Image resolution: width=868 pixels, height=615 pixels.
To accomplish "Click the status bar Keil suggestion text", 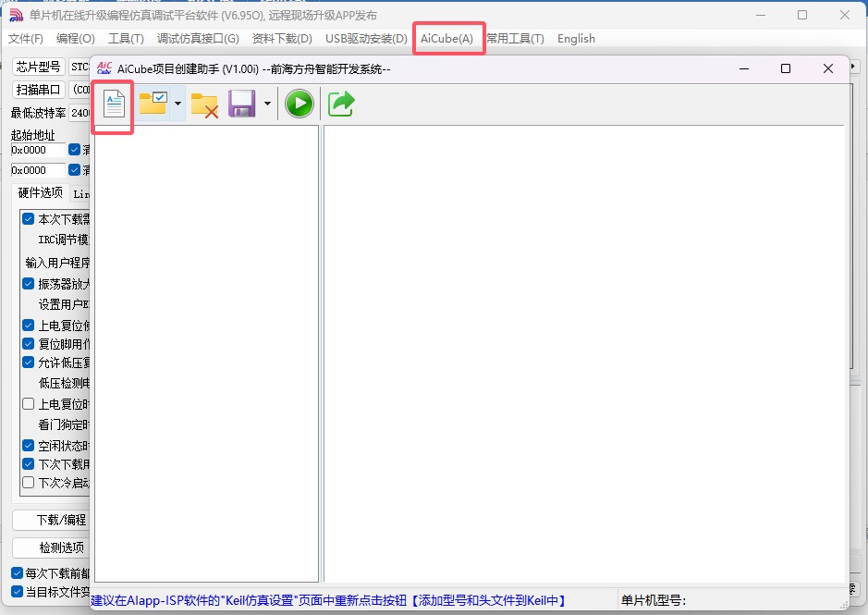I will pos(329,600).
